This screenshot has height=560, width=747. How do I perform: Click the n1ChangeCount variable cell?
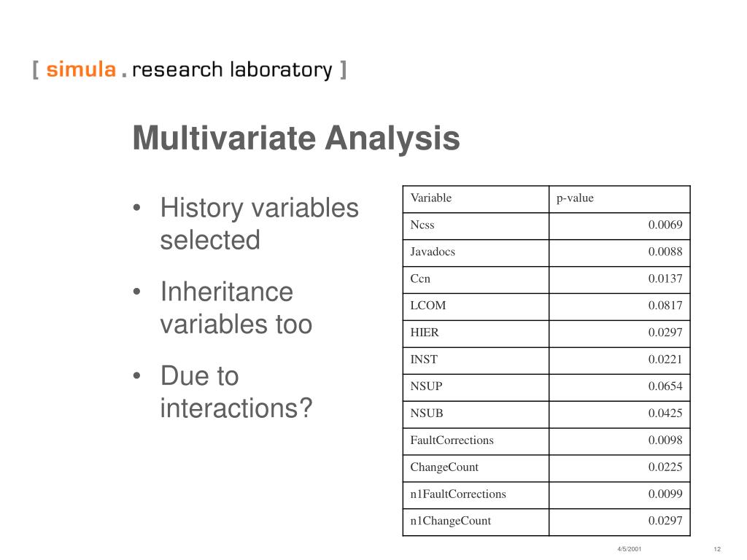click(476, 522)
